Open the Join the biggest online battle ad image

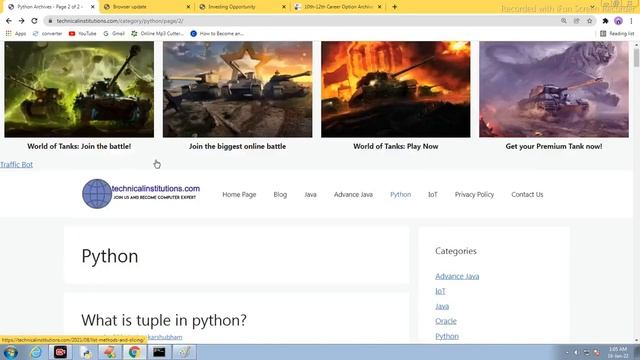pyautogui.click(x=238, y=89)
